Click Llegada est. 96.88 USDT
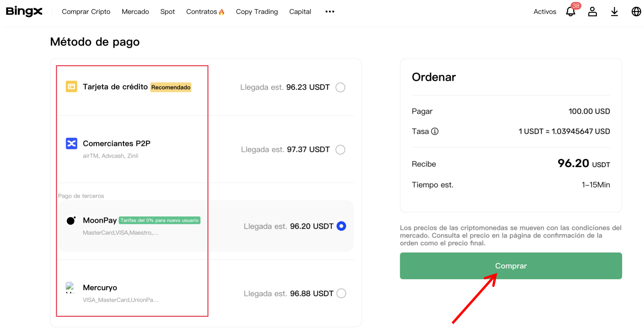 (x=288, y=293)
